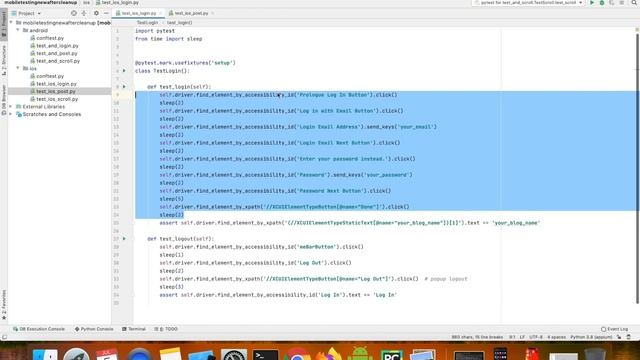Open TODO tool window tab

tap(166, 329)
